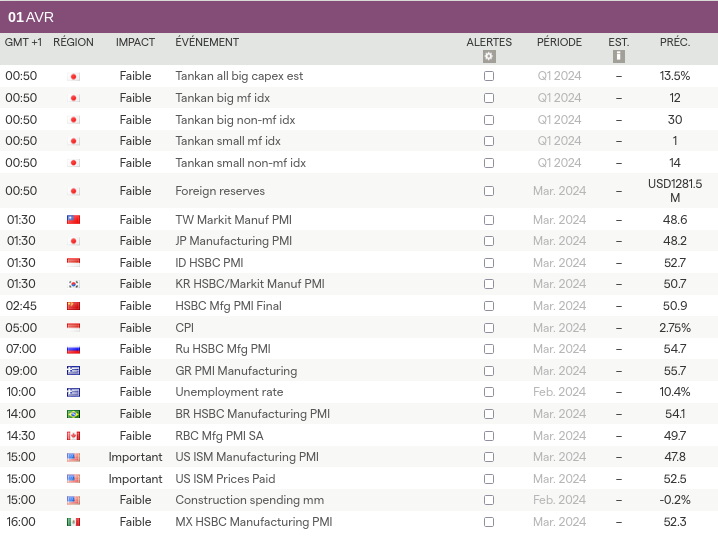Viewport: 718px width, 542px height.
Task: Click the Japan flag on Foreign reserves row
Action: [73, 192]
